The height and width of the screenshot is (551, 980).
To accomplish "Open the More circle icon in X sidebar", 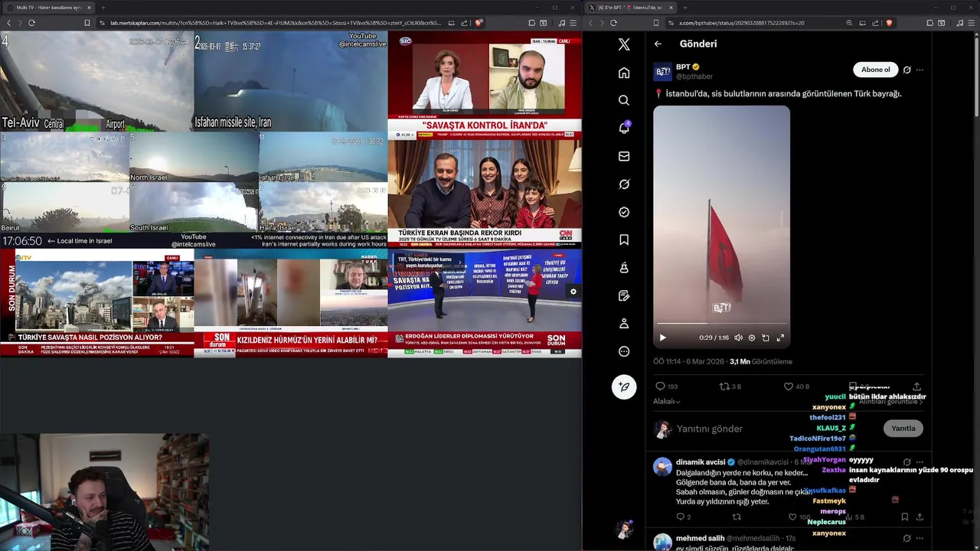I will point(624,351).
